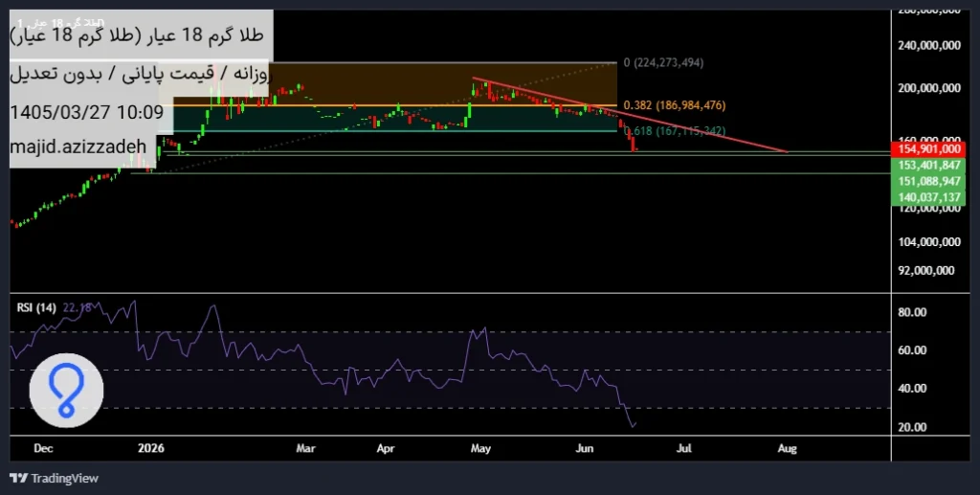This screenshot has width=980, height=495.
Task: Select the green price label 151,088,947
Action: 928,181
